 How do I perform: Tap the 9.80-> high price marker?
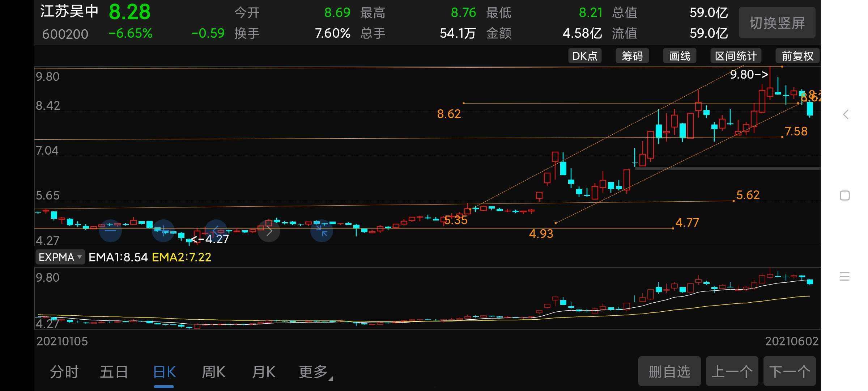click(x=749, y=75)
